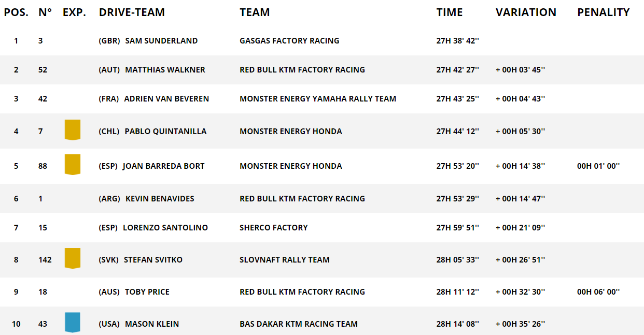Click the VARIATION column header
Viewport: 644px width, 335px height.
(526, 12)
